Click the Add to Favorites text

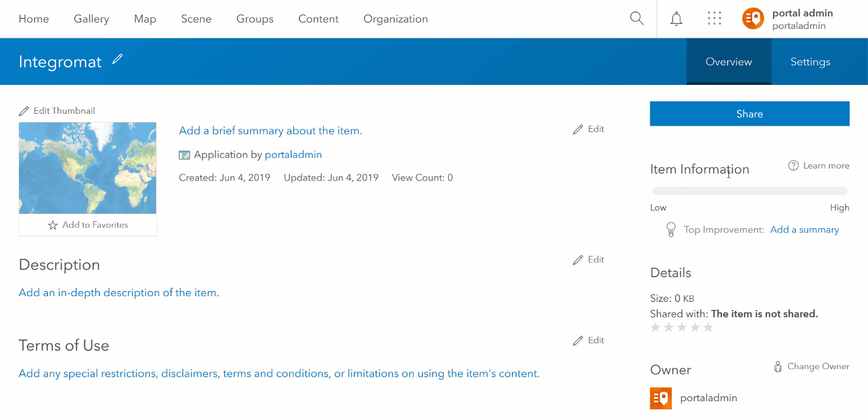[95, 224]
